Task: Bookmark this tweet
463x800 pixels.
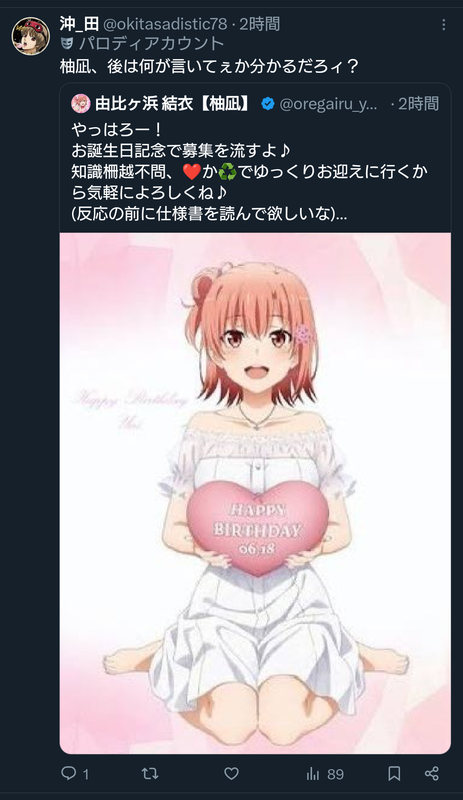Action: coord(394,773)
